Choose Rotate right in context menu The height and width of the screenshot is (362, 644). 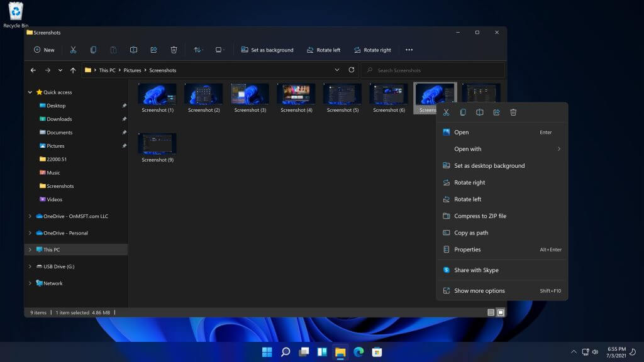[502, 183]
